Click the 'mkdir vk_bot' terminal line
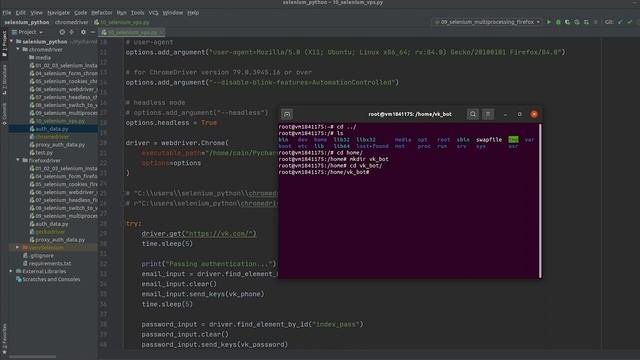Viewport: 640px width, 360px height. (x=333, y=159)
